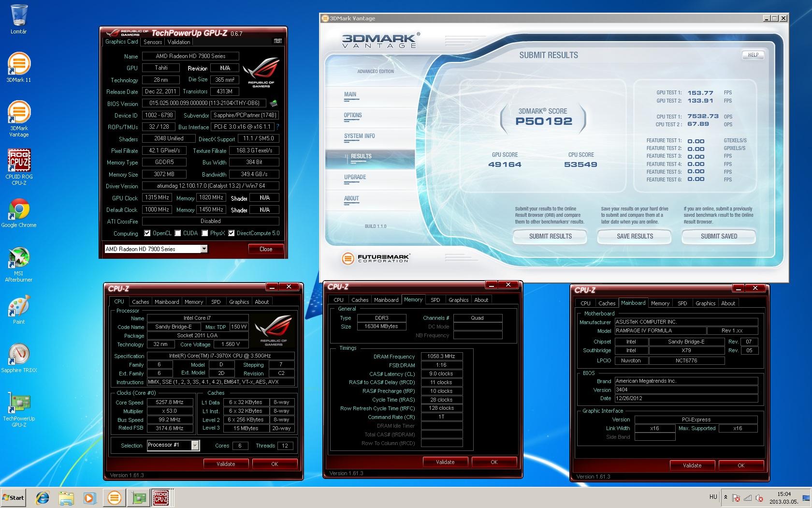812x508 pixels.
Task: Switch to the GPU-Z graphics card taskbar icon
Action: pyautogui.click(x=139, y=498)
